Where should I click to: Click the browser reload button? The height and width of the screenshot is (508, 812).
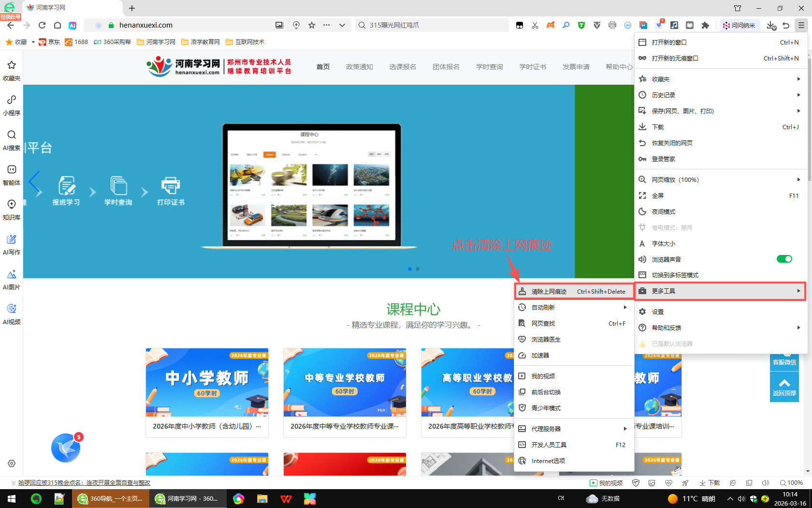coord(42,25)
